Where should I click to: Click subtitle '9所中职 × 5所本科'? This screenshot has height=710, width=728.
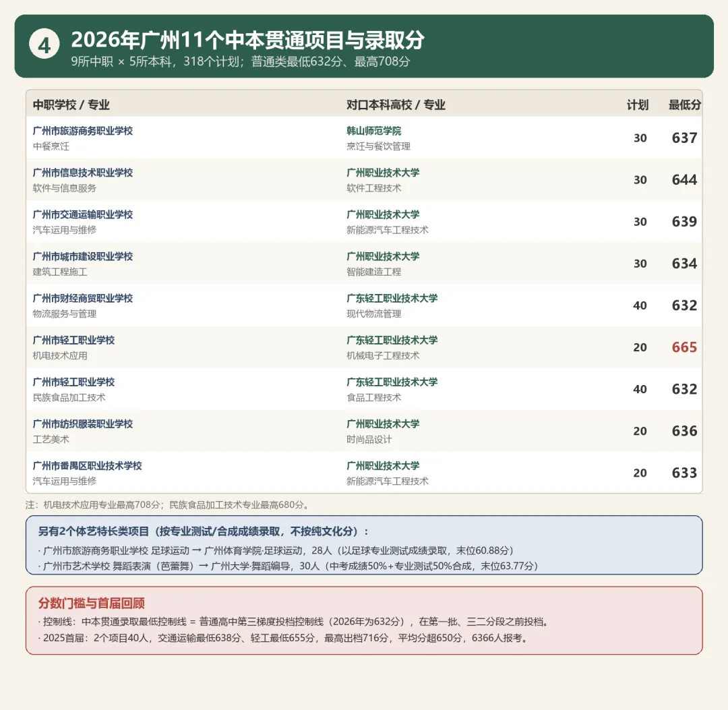(x=121, y=61)
